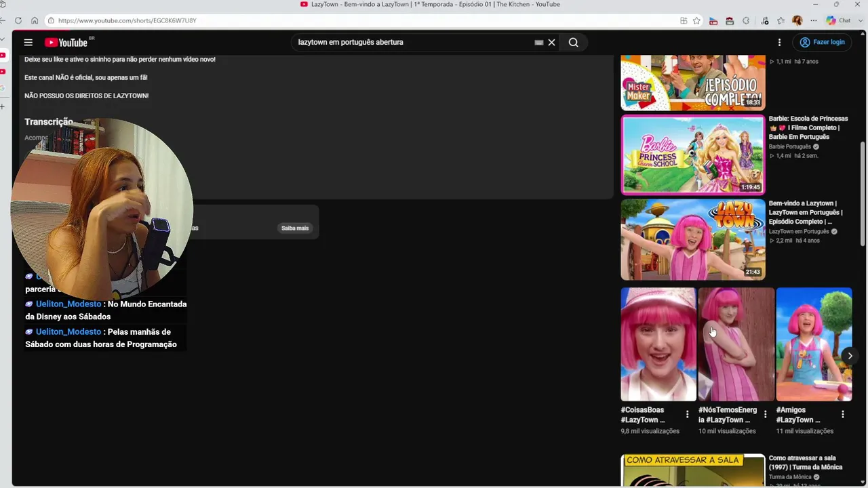Open options menu for #NósTemosEnergia short

point(765,414)
